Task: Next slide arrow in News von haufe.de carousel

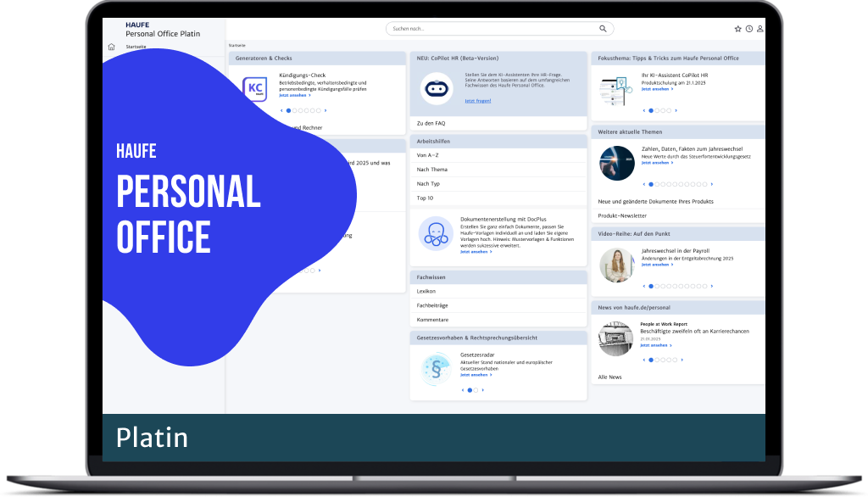Action: tap(682, 360)
